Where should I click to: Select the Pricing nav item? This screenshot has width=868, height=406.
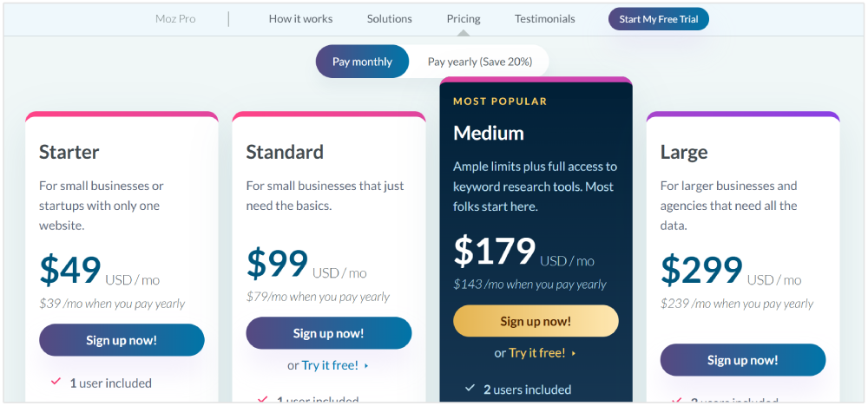click(464, 18)
